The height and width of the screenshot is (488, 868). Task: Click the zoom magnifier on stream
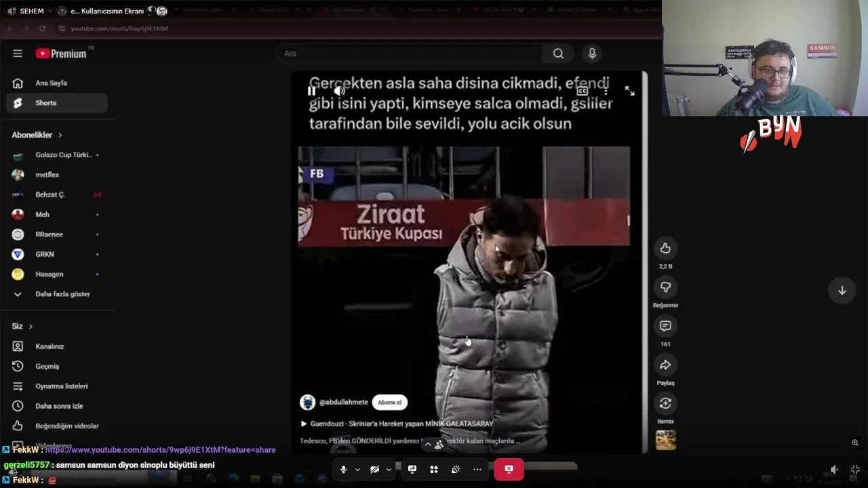pos(855,443)
